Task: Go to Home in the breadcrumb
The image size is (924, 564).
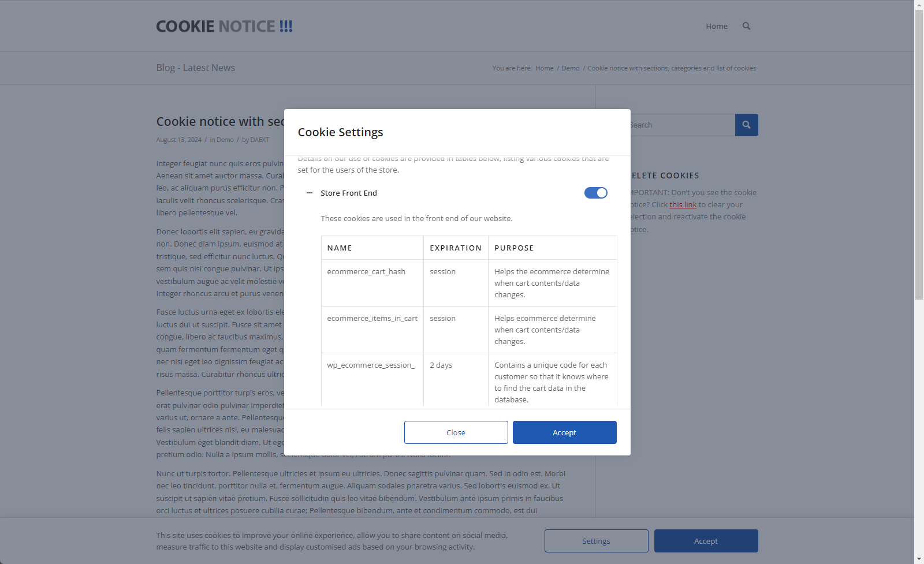Action: [x=544, y=68]
